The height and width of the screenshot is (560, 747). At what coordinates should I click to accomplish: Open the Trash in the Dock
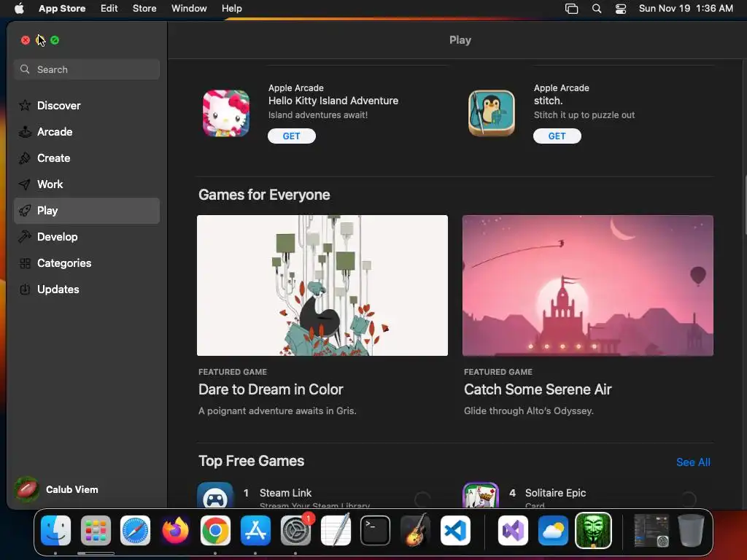[692, 531]
